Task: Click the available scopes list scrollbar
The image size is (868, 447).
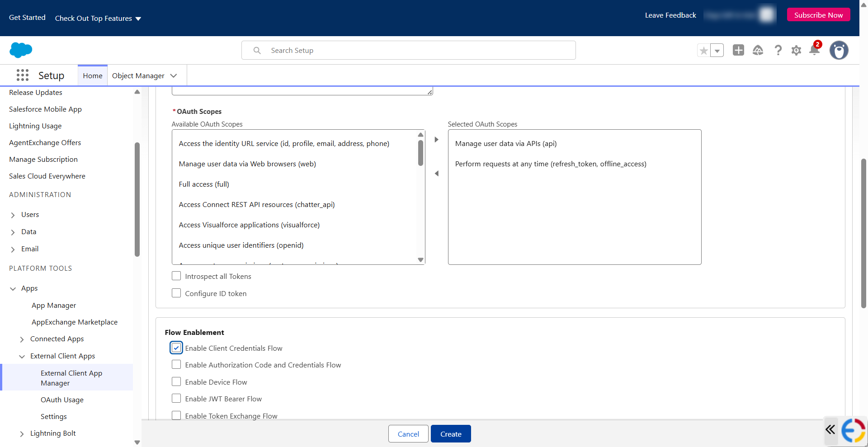Action: 420,153
